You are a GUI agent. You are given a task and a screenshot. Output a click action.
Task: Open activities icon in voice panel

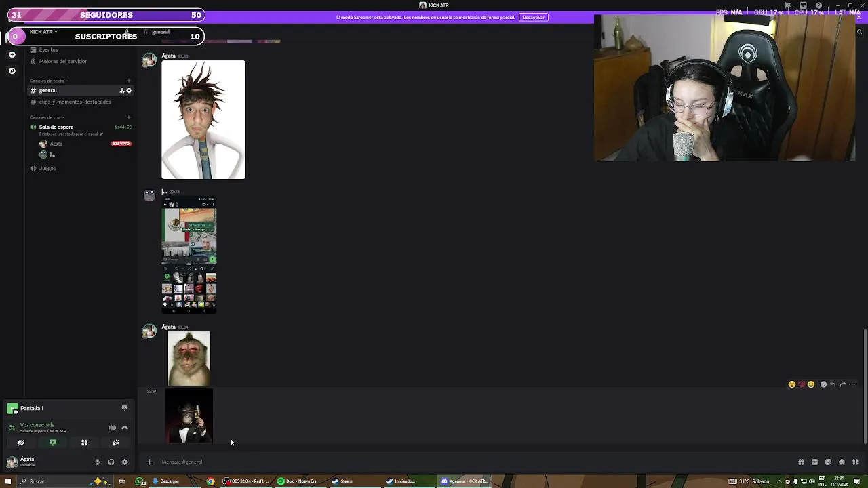point(84,443)
